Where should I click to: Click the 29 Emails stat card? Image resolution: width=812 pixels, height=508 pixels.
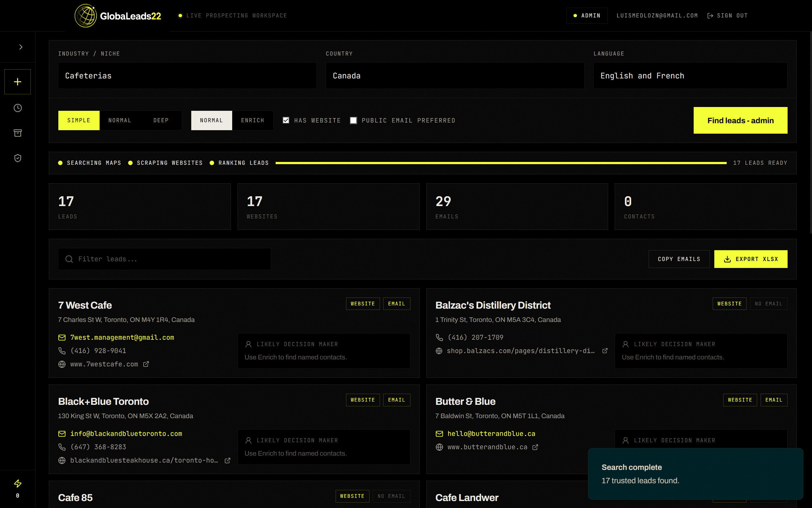tap(517, 206)
